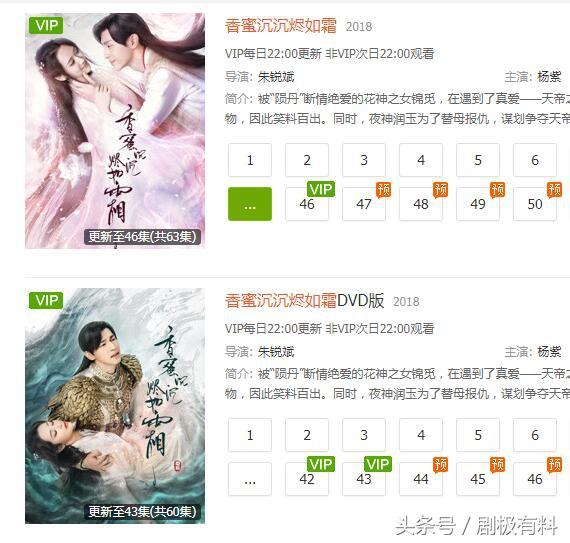Click preview badge on first show's episode 49
The width and height of the screenshot is (570, 543).
tap(497, 190)
